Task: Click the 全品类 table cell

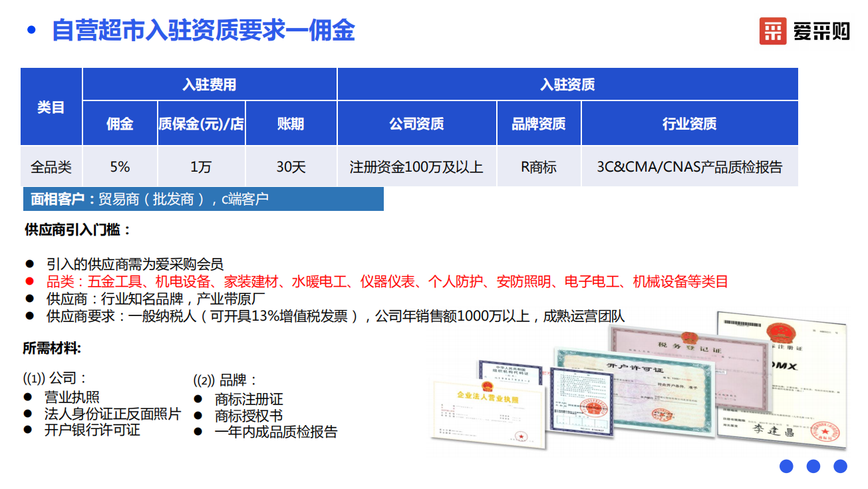Action: 51,166
